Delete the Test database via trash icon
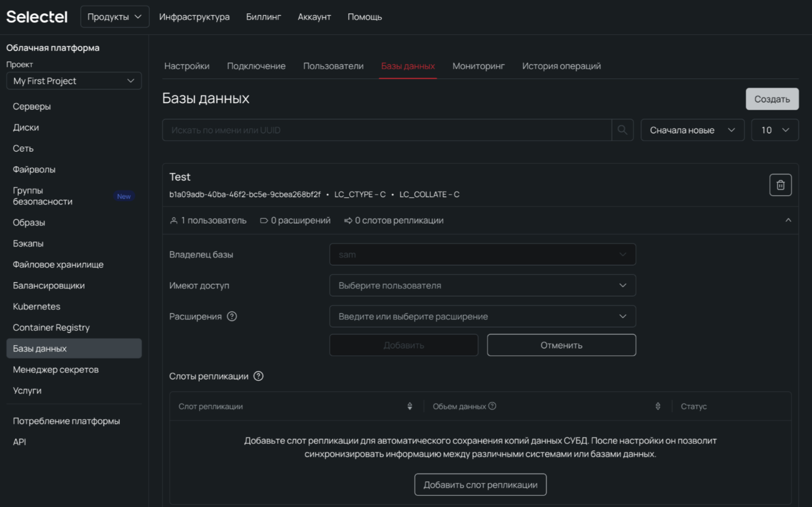Viewport: 812px width, 507px height. click(x=780, y=185)
